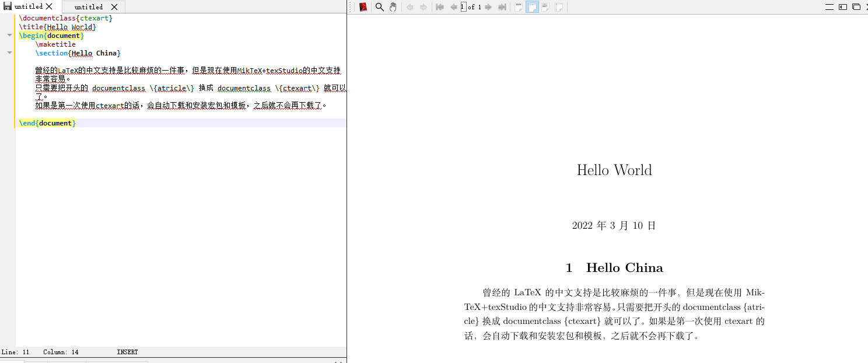Go to the next PDF page

click(488, 7)
